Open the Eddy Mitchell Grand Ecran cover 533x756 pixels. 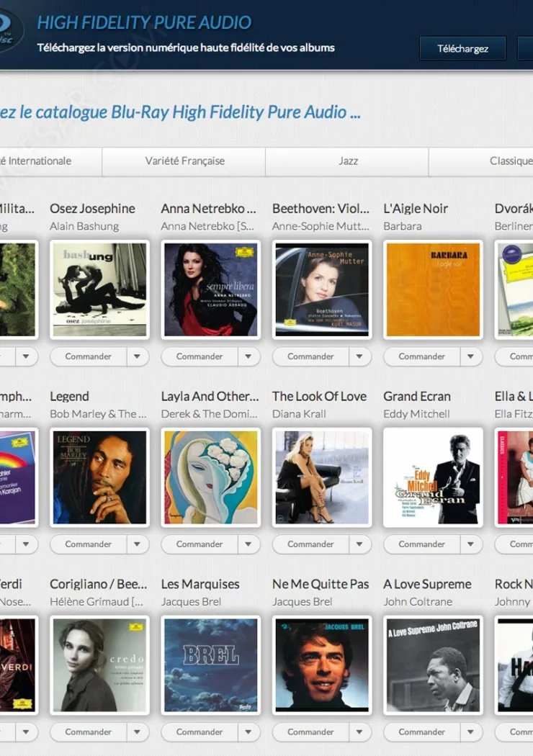433,477
